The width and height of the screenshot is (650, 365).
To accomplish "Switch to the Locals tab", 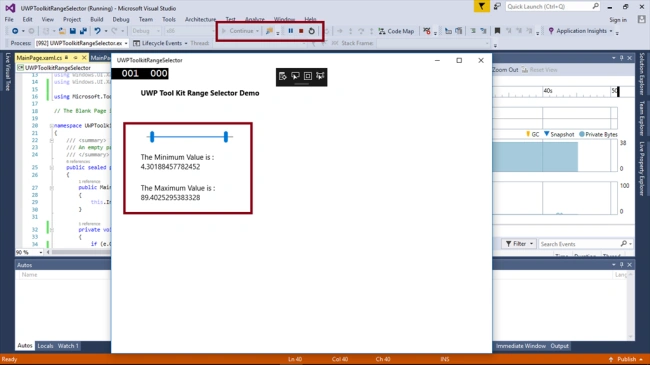I will (x=45, y=346).
